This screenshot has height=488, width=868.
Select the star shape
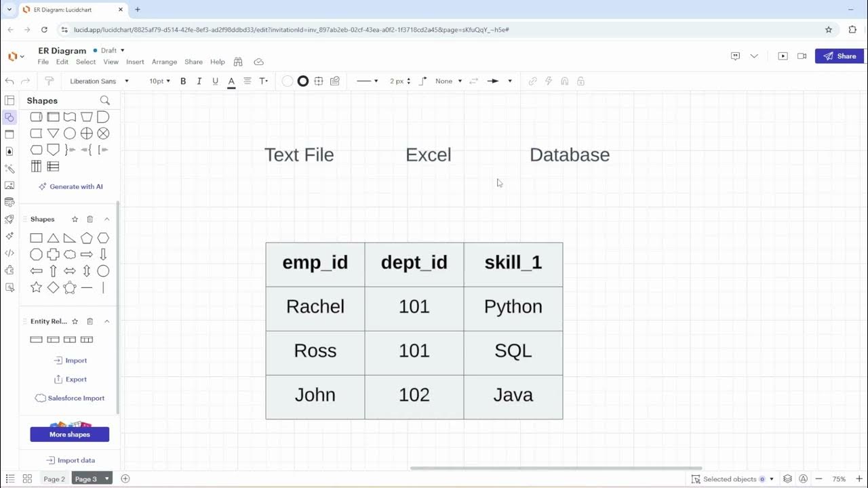(36, 287)
